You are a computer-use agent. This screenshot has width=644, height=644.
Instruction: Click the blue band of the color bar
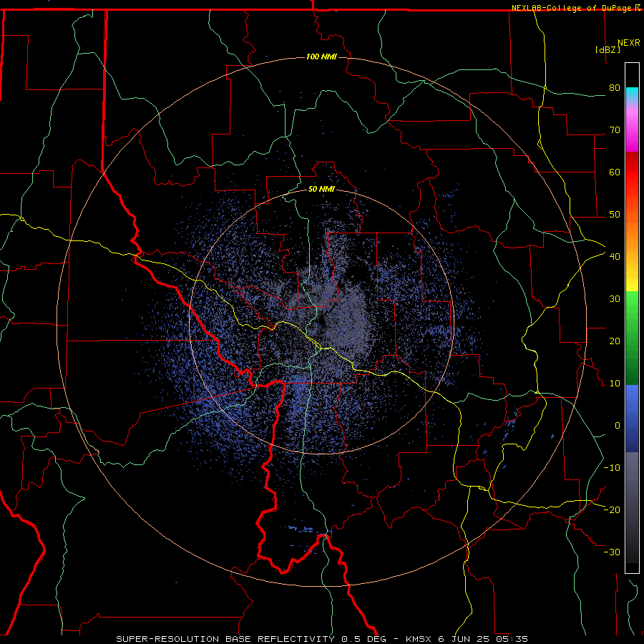pyautogui.click(x=632, y=419)
